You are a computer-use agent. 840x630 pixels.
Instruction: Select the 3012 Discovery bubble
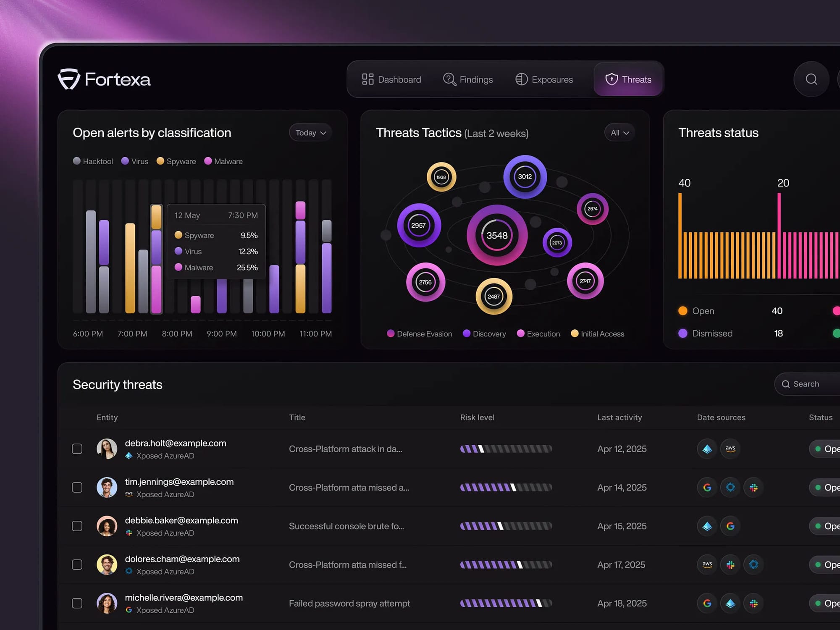pos(525,177)
